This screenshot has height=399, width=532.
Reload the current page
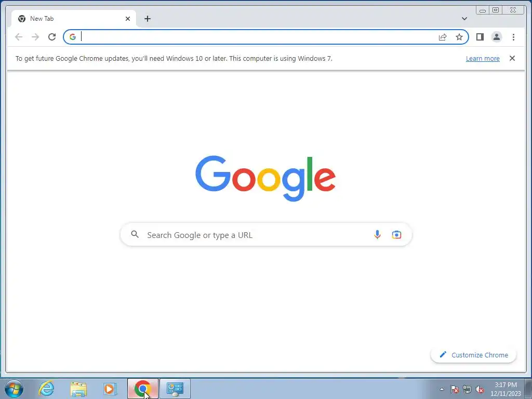[x=52, y=37]
